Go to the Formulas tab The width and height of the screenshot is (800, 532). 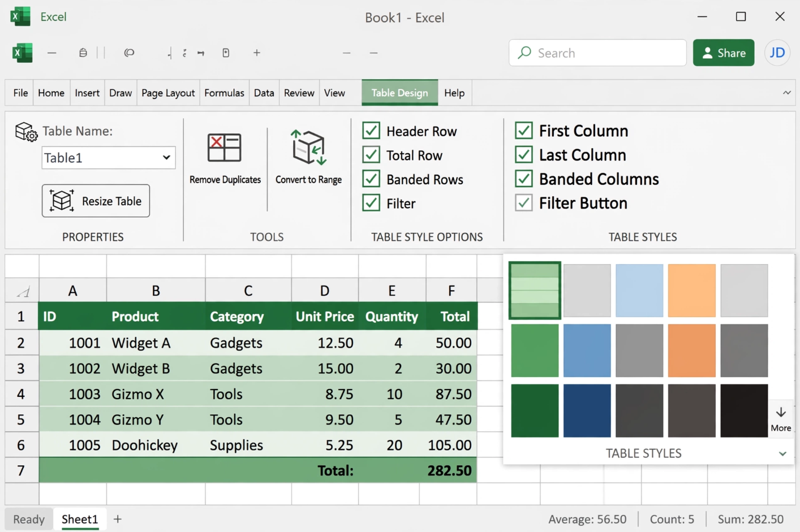tap(224, 93)
